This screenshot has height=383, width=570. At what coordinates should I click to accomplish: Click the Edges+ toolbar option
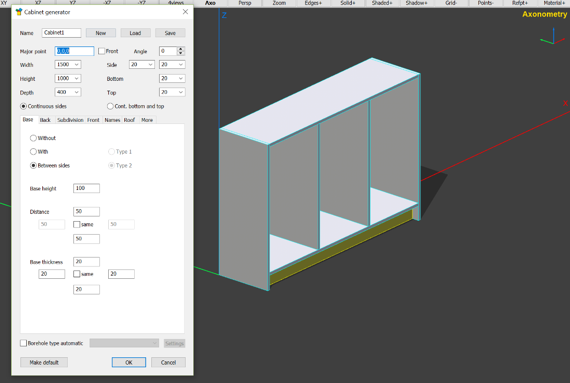[313, 3]
